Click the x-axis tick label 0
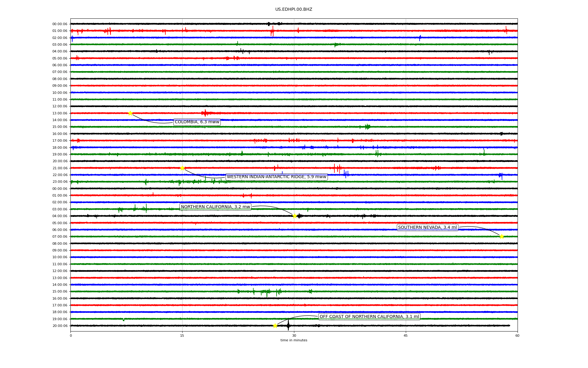The image size is (588, 368). pos(71,335)
